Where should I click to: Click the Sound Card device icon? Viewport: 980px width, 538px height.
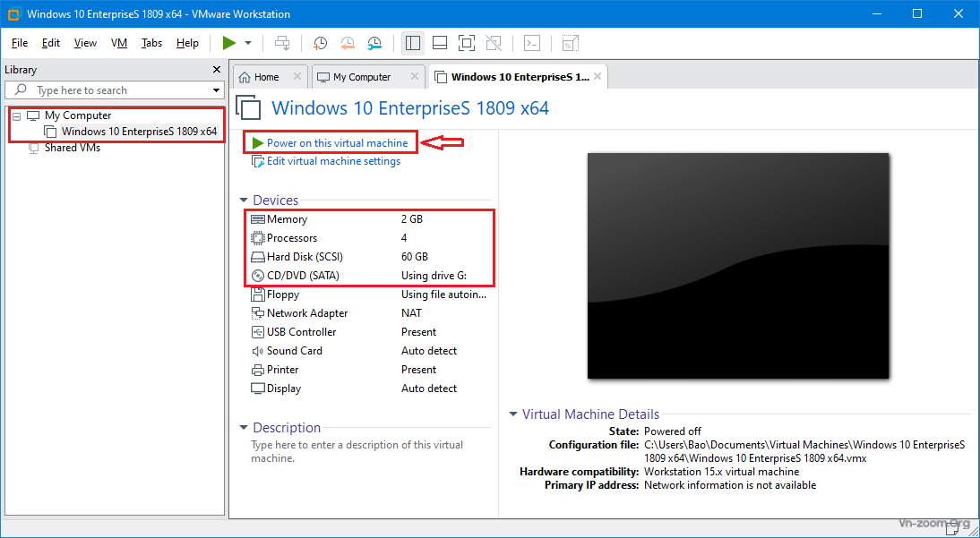coord(257,351)
